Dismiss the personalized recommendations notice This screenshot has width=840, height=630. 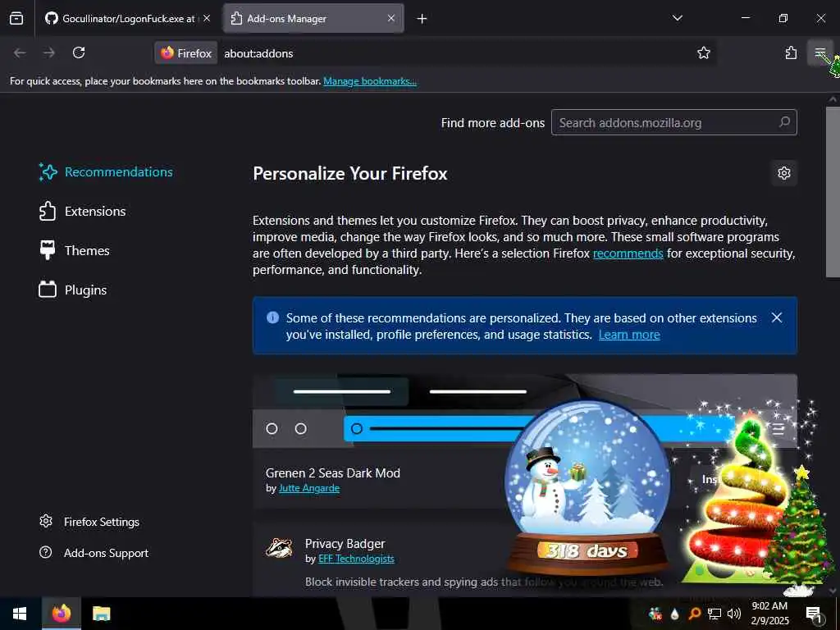click(777, 317)
